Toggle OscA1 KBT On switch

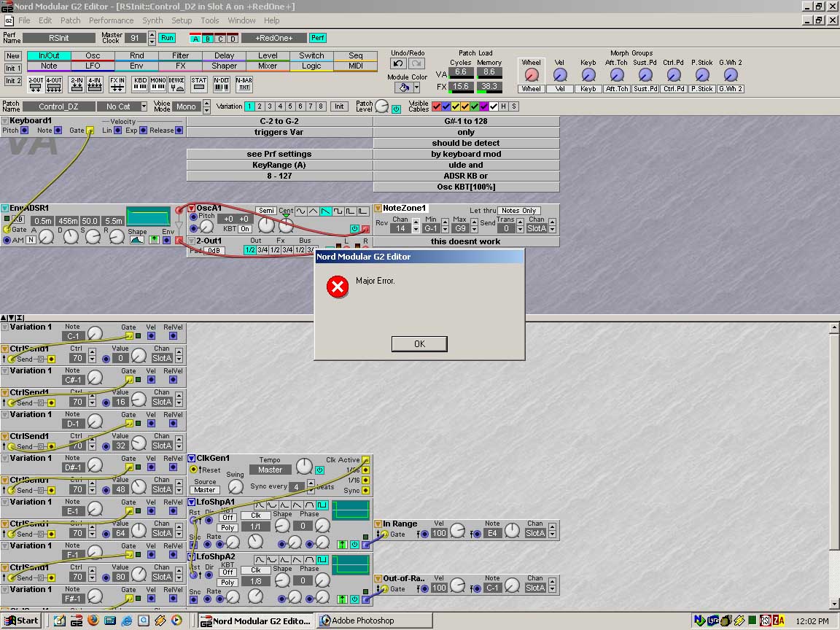click(x=245, y=229)
